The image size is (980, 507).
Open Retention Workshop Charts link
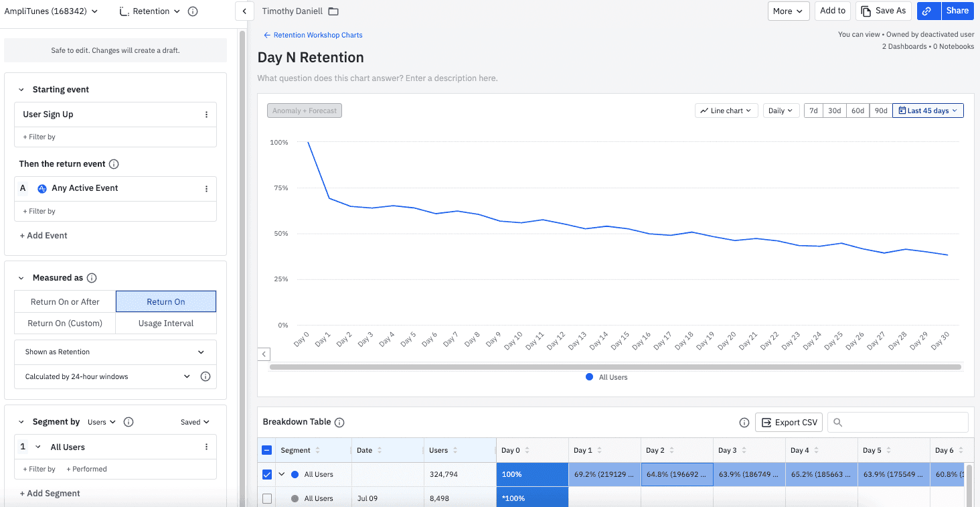[x=317, y=34]
